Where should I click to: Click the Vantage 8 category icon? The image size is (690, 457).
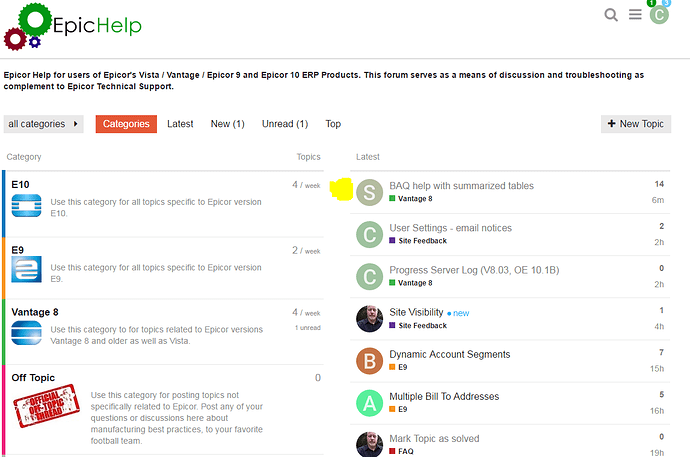[26, 333]
